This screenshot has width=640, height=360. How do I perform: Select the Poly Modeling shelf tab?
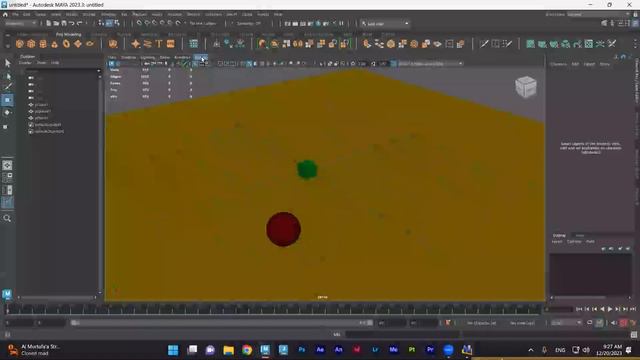click(69, 34)
